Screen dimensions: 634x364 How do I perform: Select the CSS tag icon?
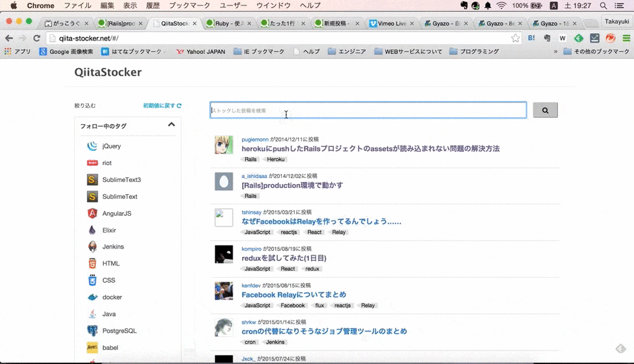coord(92,280)
